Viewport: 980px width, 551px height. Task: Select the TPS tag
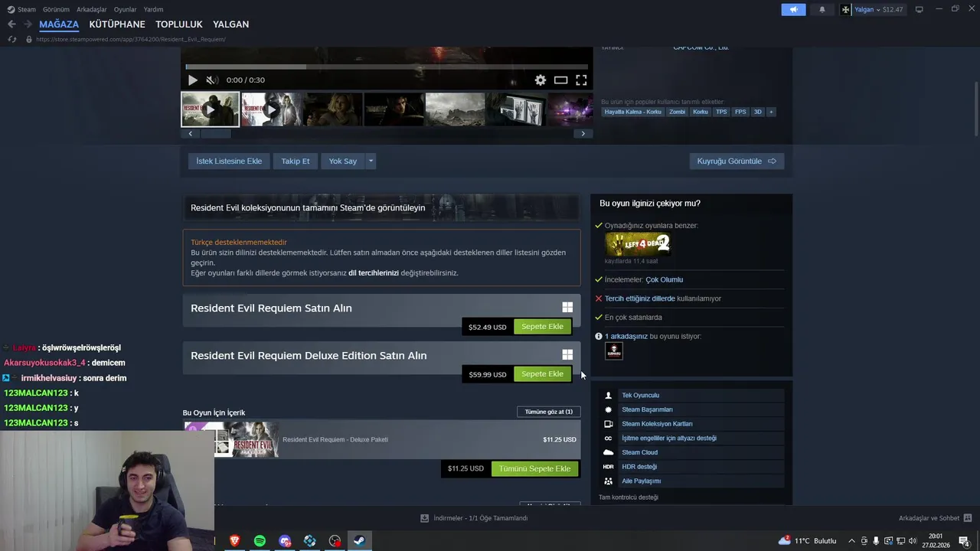click(721, 112)
